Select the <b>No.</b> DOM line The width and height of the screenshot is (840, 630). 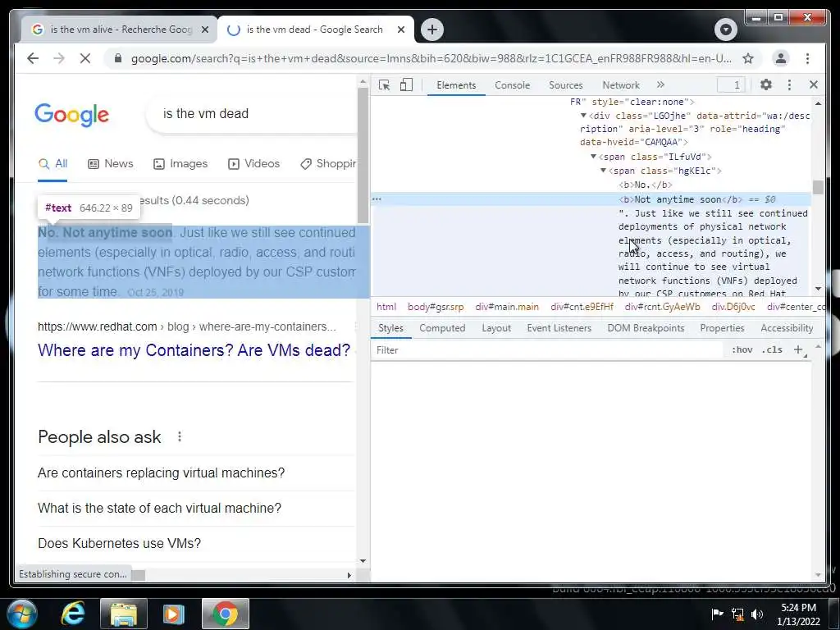645,185
